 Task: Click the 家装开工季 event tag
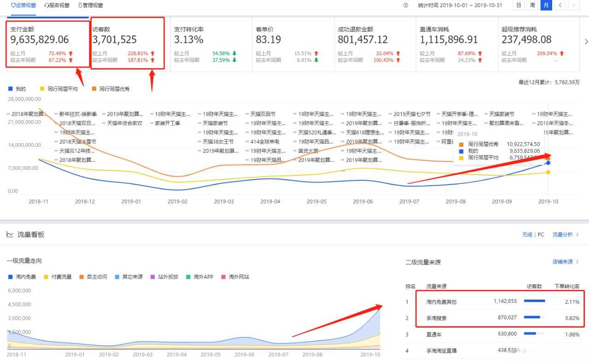tap(164, 123)
